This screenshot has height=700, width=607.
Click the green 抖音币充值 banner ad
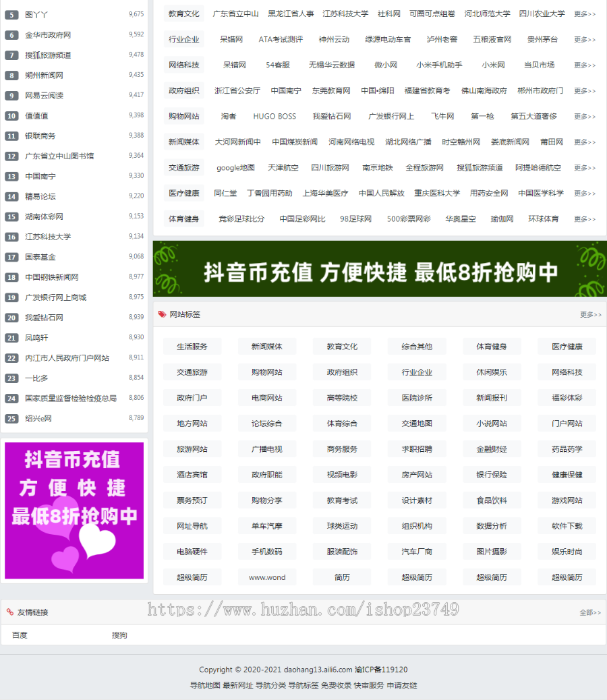point(380,269)
